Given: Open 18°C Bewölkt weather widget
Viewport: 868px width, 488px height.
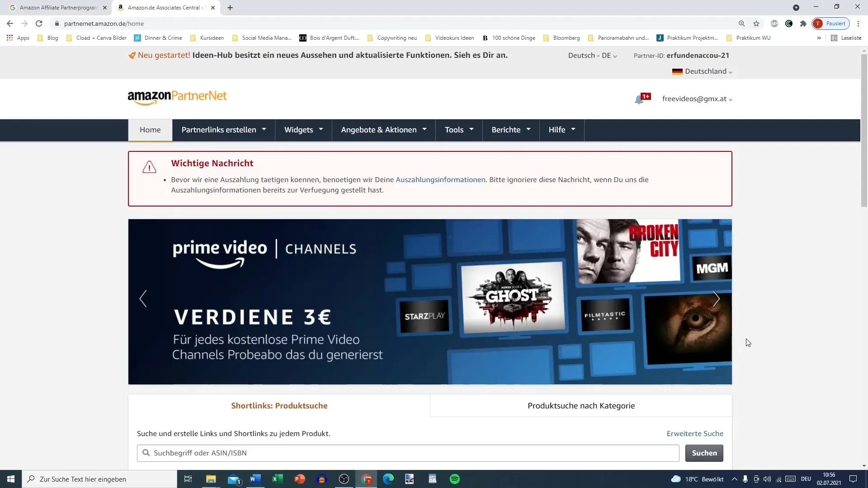Looking at the screenshot, I should point(697,479).
